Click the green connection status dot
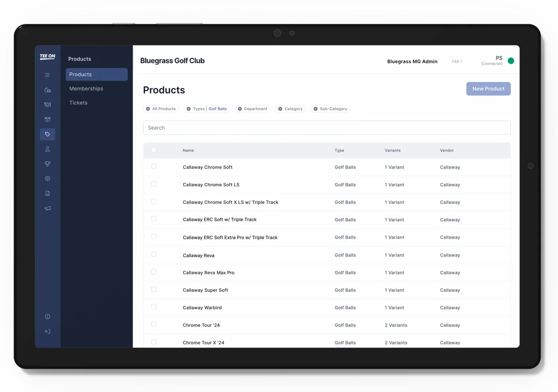558x392 pixels. (x=511, y=61)
